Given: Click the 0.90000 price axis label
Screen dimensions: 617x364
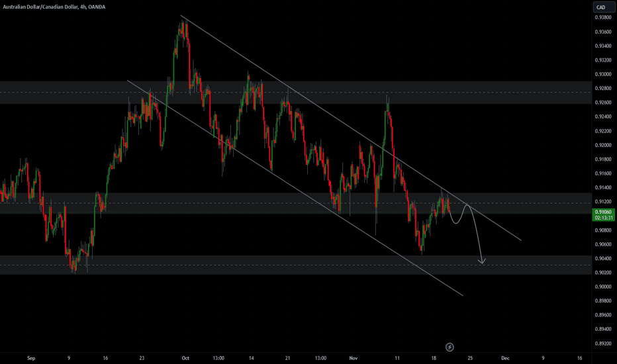Looking at the screenshot, I should pyautogui.click(x=603, y=287).
